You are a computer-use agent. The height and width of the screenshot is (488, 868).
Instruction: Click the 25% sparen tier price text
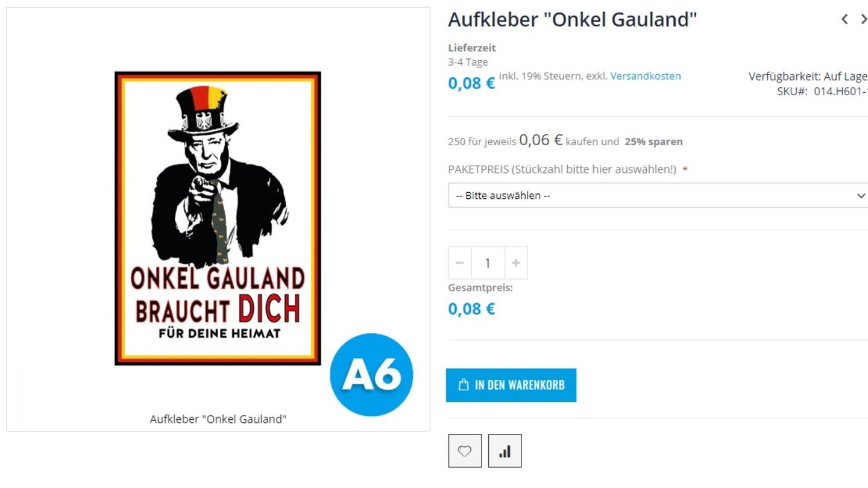click(653, 142)
